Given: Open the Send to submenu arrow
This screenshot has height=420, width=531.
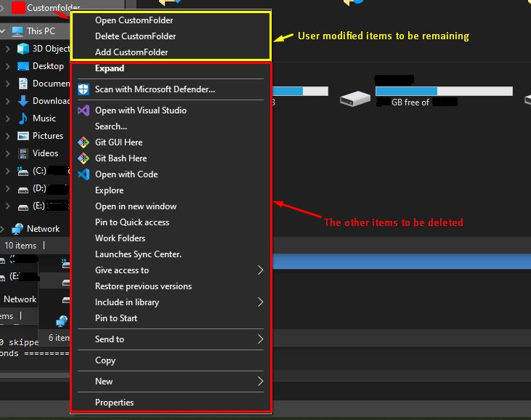Looking at the screenshot, I should coord(260,339).
